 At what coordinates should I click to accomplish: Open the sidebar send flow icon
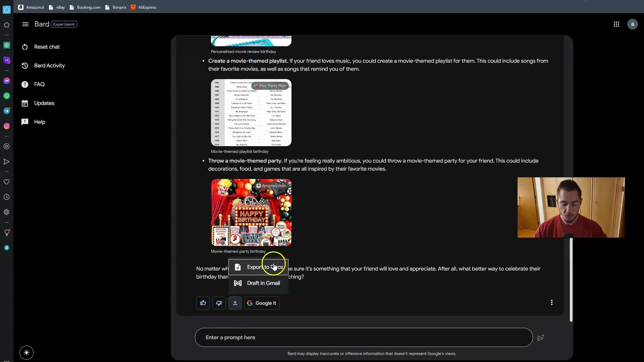tap(7, 162)
